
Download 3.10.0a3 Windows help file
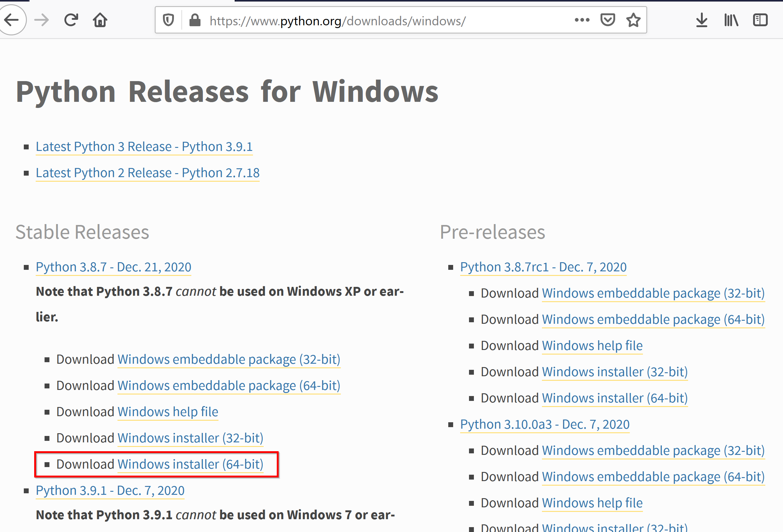pos(592,504)
